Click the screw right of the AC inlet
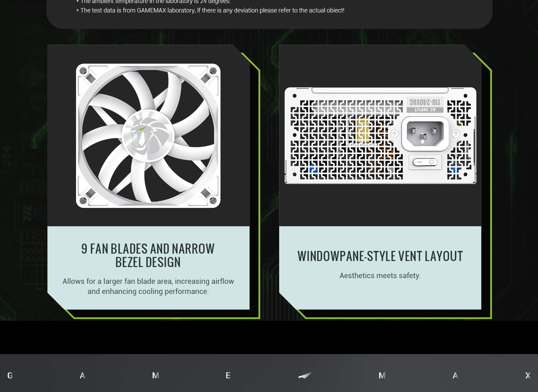The image size is (538, 392). tap(456, 134)
